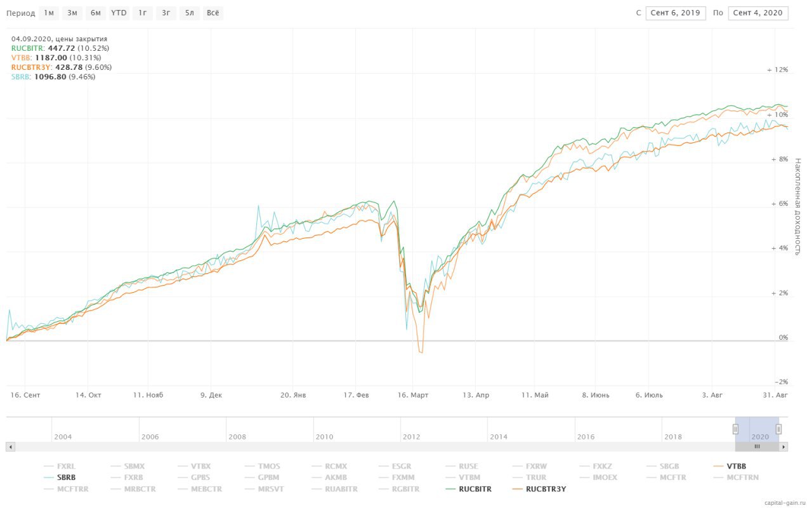
Task: Hide the RUCBITR series in legend
Action: (469, 489)
